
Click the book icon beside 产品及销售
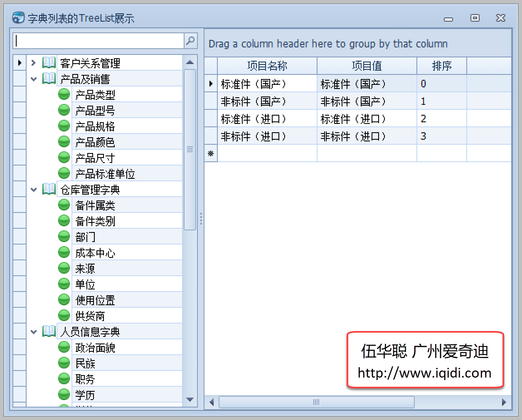click(x=49, y=79)
